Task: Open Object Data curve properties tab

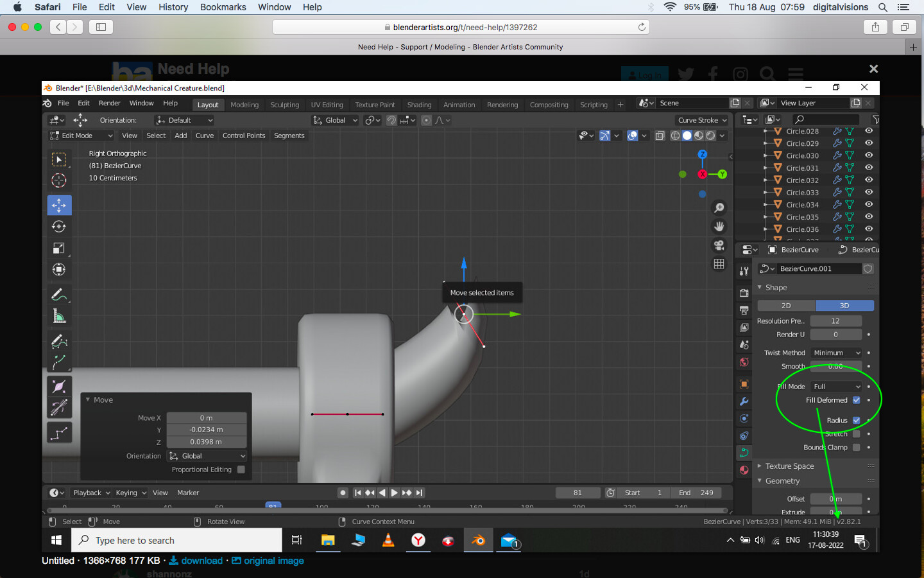Action: coord(744,453)
